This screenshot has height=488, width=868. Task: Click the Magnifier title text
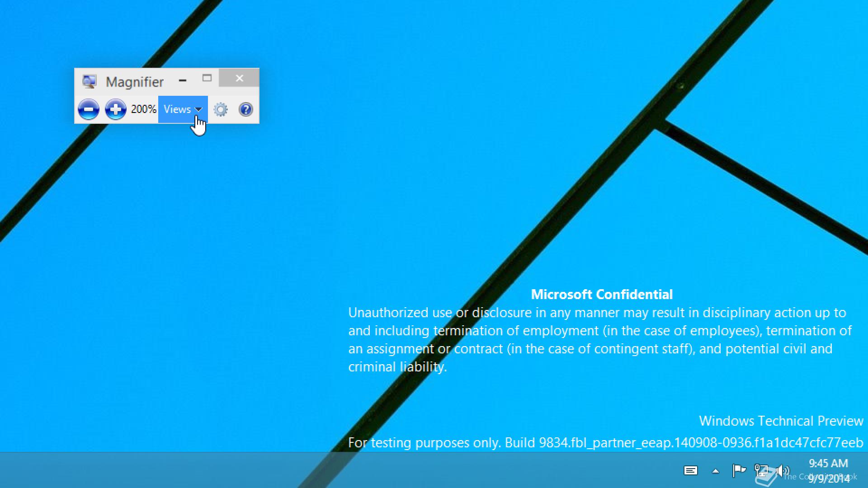(135, 82)
